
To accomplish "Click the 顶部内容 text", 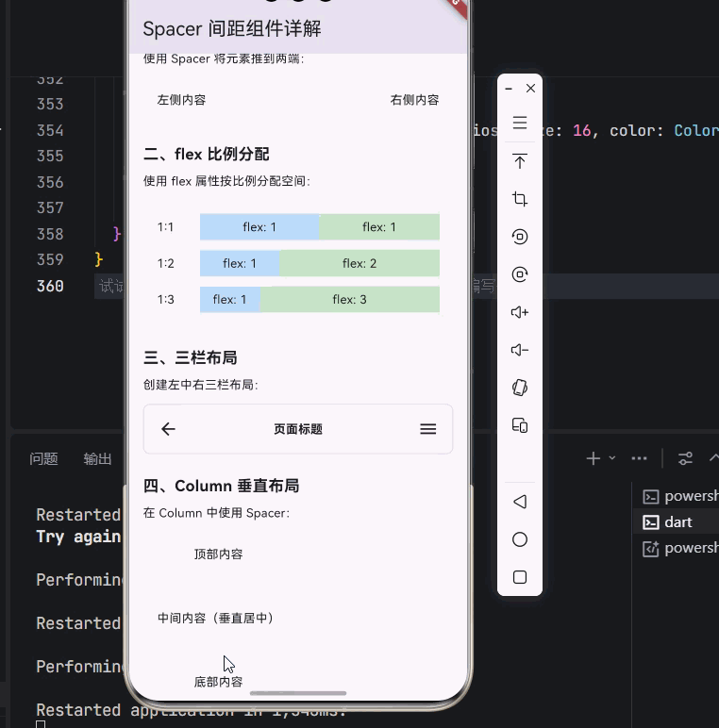I will [218, 554].
